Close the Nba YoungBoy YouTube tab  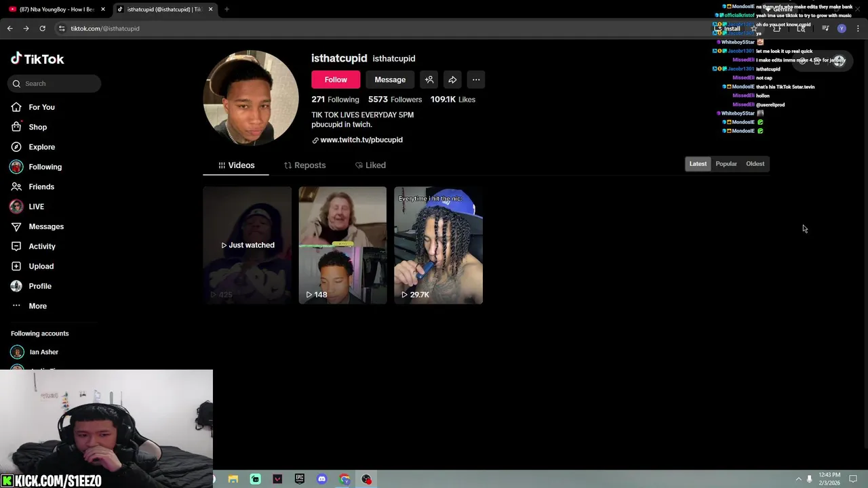103,9
